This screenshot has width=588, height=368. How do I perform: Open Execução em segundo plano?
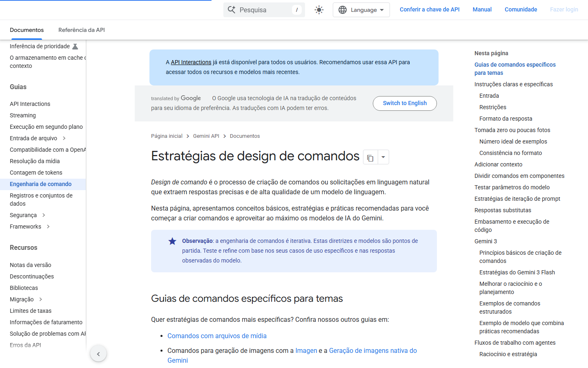(46, 127)
